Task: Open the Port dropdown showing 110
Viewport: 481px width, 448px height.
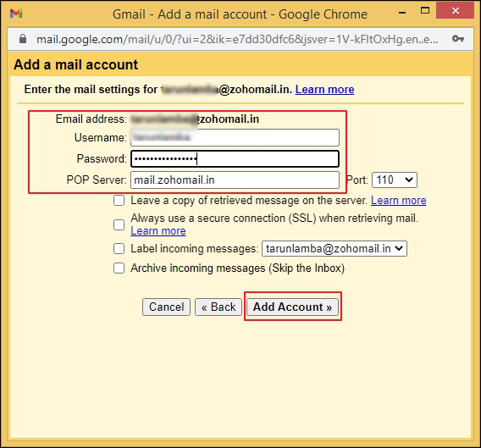Action: 394,180
